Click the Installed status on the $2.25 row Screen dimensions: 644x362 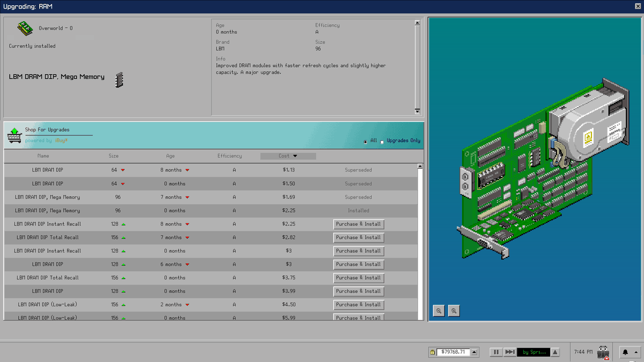tap(358, 211)
